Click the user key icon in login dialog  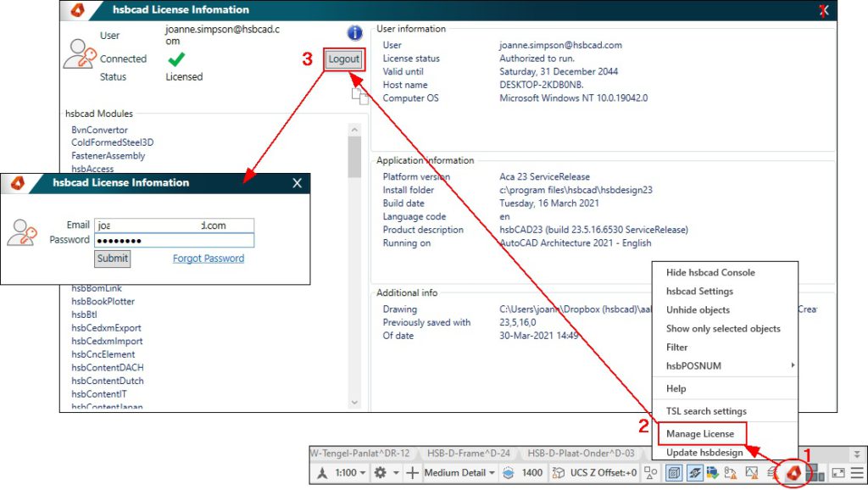[22, 232]
